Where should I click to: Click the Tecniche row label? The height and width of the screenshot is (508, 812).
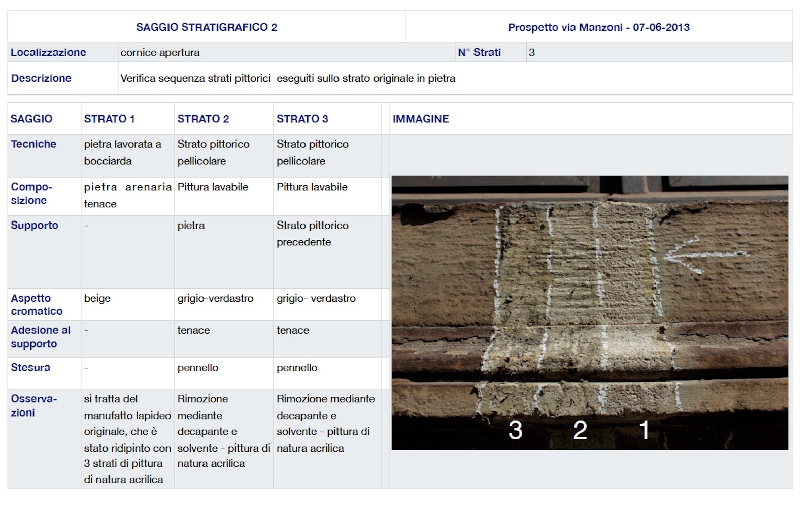coord(33,144)
